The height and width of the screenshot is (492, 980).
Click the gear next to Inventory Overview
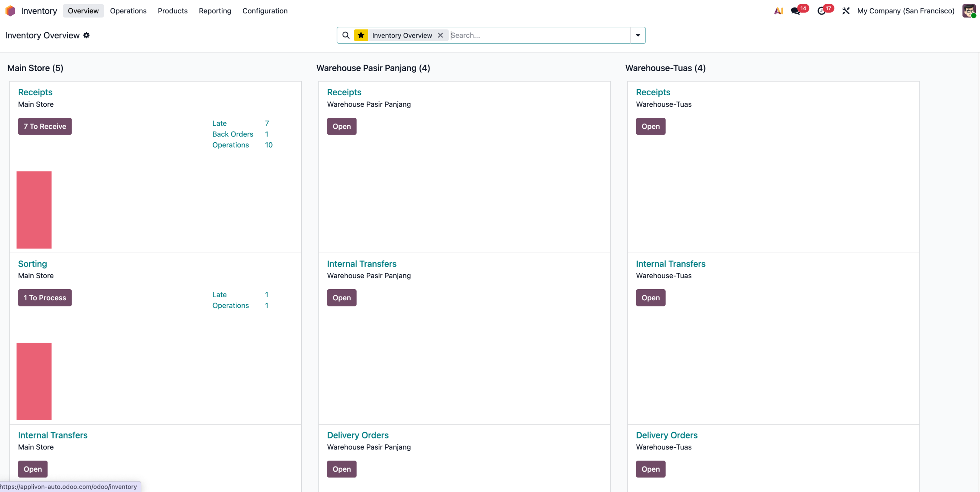click(x=87, y=35)
